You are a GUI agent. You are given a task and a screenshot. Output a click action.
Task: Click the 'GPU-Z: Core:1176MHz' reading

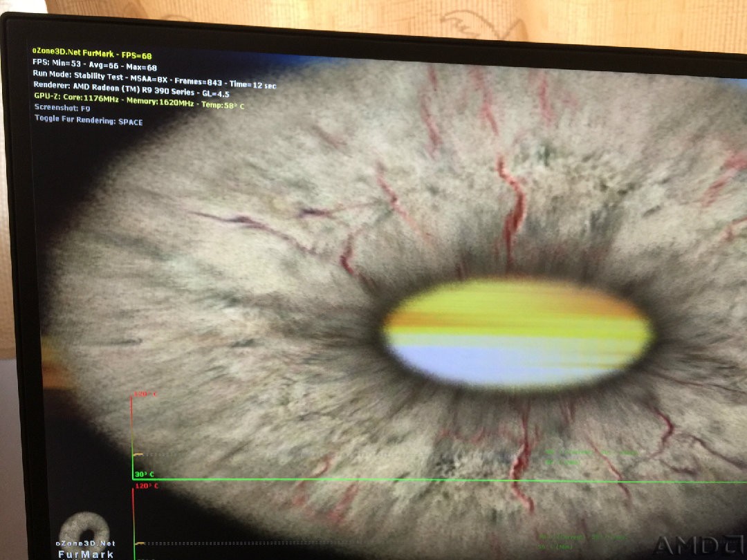point(76,97)
